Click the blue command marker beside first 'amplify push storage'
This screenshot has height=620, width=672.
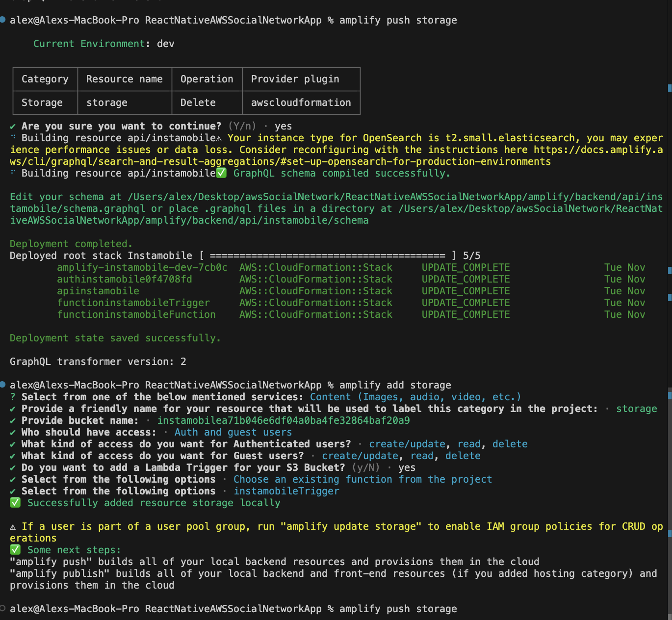tap(2, 20)
